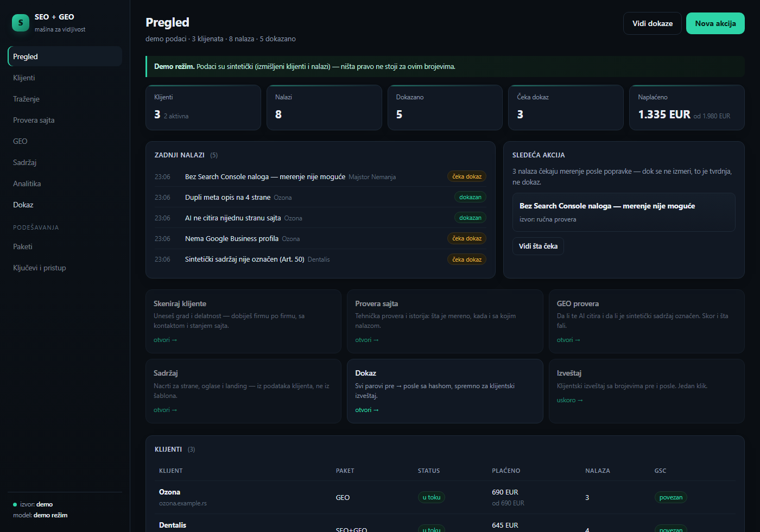Open the Čeka dokaz stat card
Screen dimensions: 760x532
(x=566, y=107)
